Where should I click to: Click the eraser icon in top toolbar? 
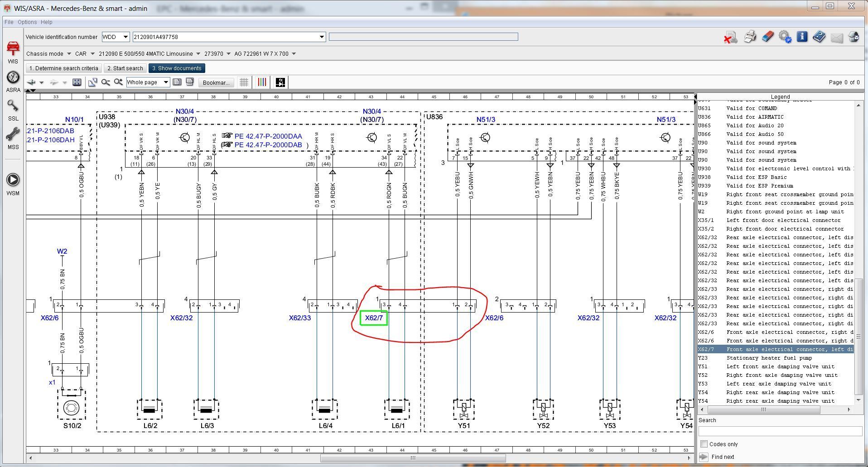pos(767,37)
